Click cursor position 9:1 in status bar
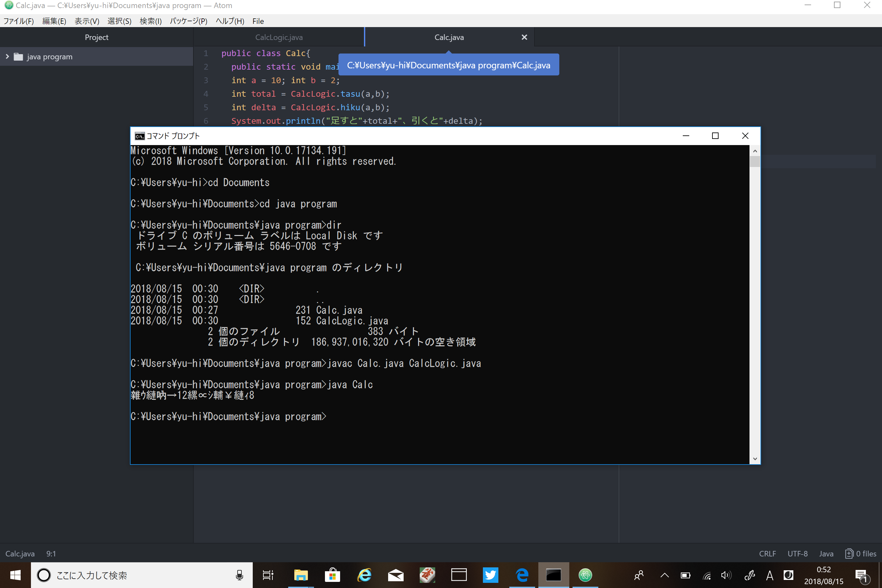The height and width of the screenshot is (588, 882). tap(51, 554)
